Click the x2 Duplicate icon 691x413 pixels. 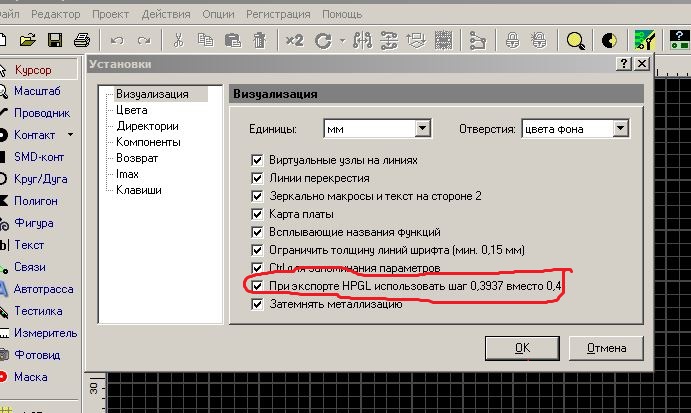[x=294, y=41]
